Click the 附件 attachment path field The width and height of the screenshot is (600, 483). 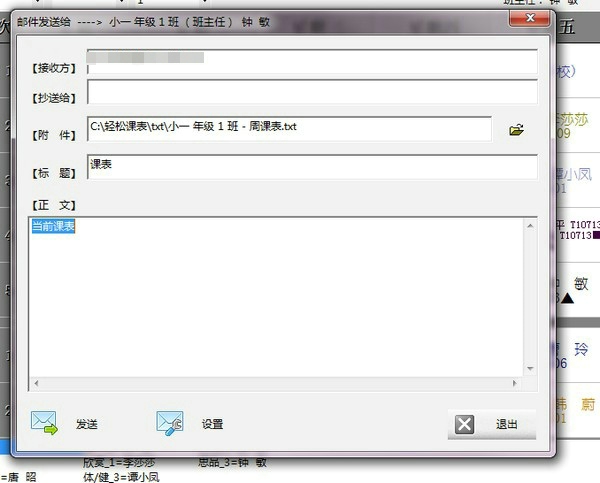point(289,129)
